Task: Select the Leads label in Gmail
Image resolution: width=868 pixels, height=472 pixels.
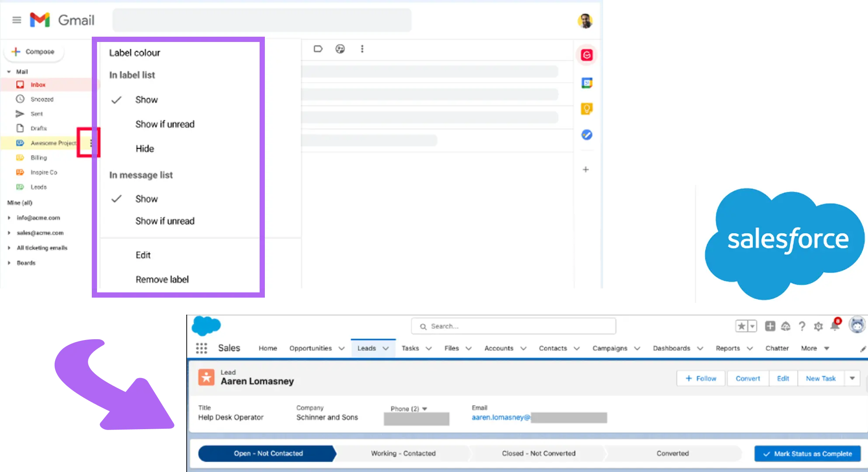Action: tap(38, 187)
